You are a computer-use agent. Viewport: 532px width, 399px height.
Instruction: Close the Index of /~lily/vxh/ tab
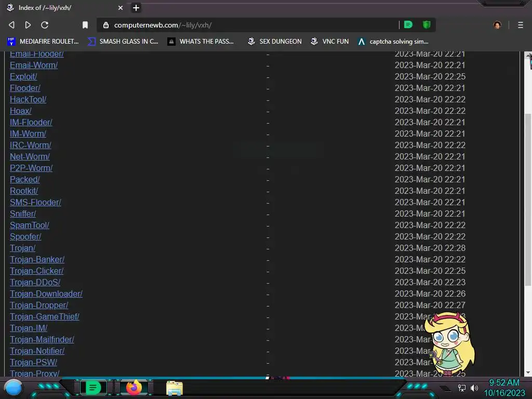(x=121, y=8)
